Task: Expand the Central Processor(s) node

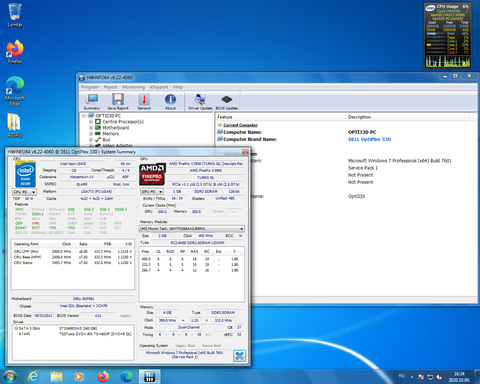Action: [91, 122]
